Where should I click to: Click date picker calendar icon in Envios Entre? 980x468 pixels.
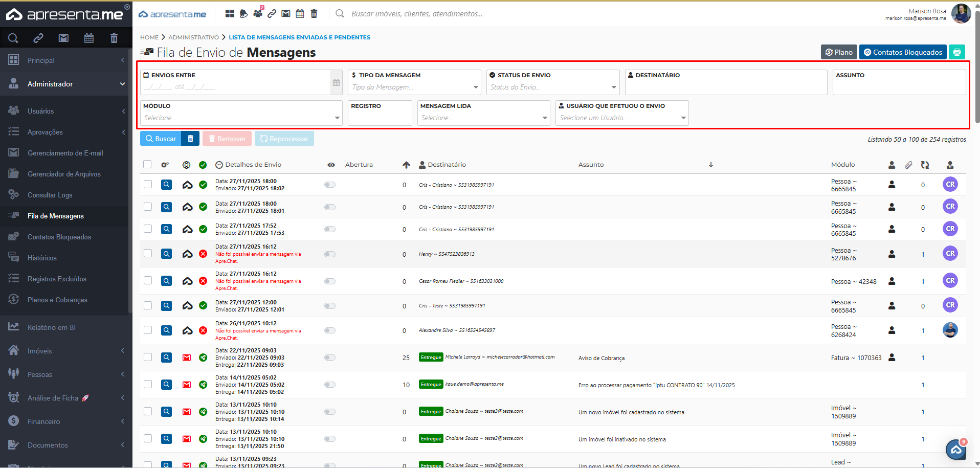pyautogui.click(x=336, y=83)
